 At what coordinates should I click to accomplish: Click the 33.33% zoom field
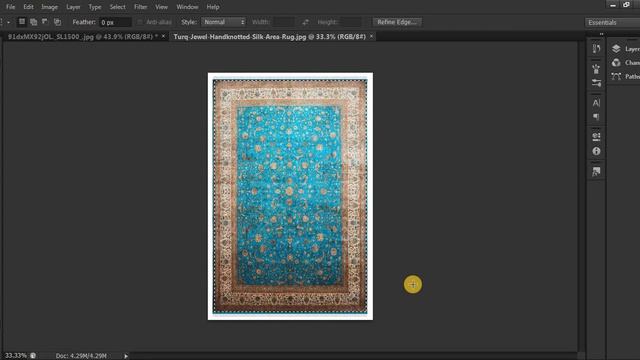click(x=16, y=356)
